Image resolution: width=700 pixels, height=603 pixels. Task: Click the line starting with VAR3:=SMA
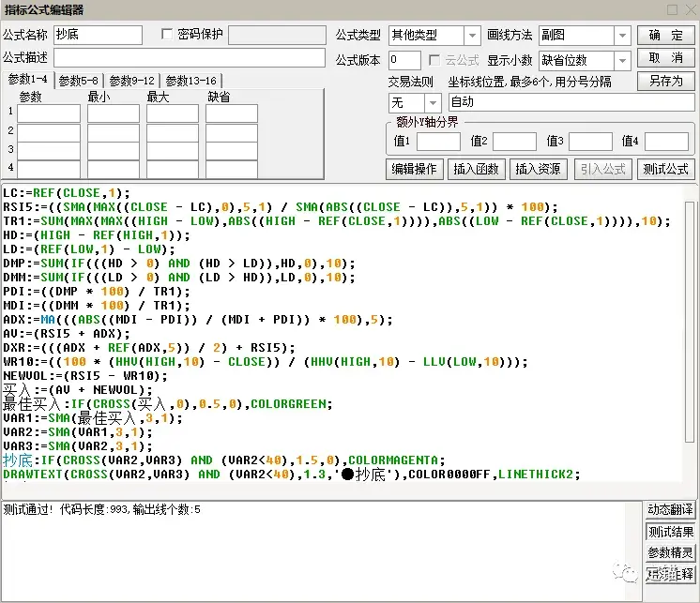(x=78, y=446)
